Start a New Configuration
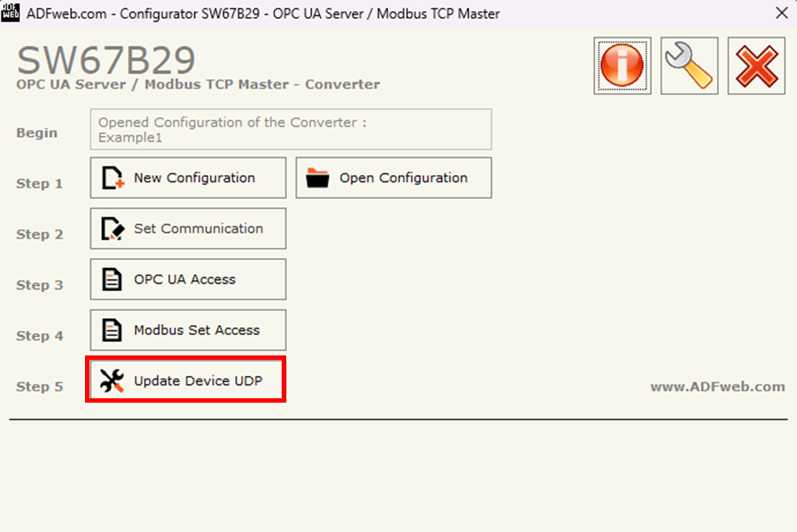The height and width of the screenshot is (532, 797). [188, 177]
